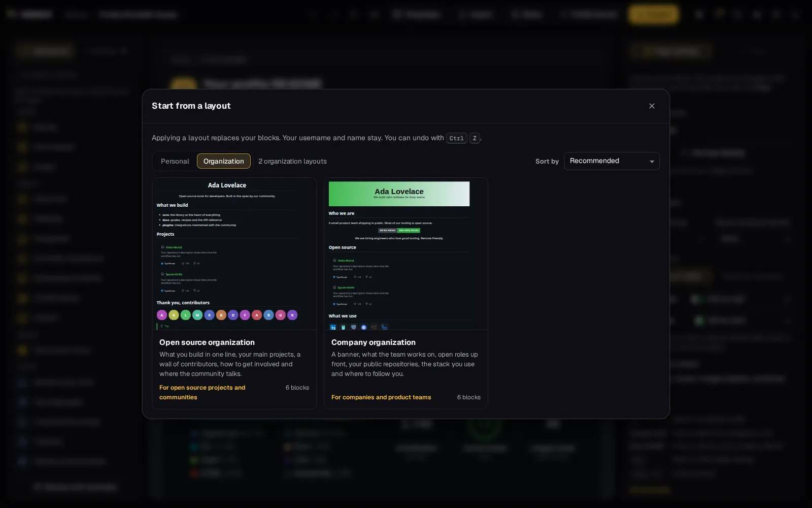Click "For companies and product teams" text
The image size is (812, 508).
pos(381,397)
